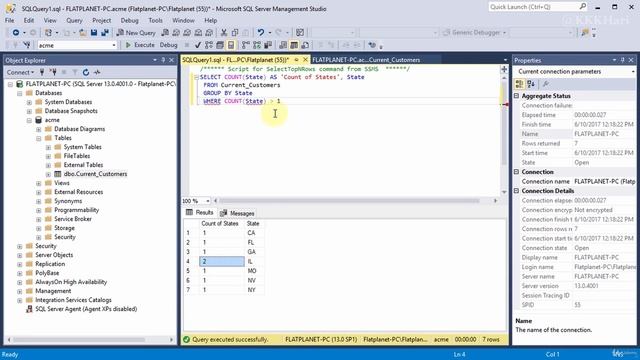Open the Connect dropdown in Object Explorer

click(x=20, y=72)
